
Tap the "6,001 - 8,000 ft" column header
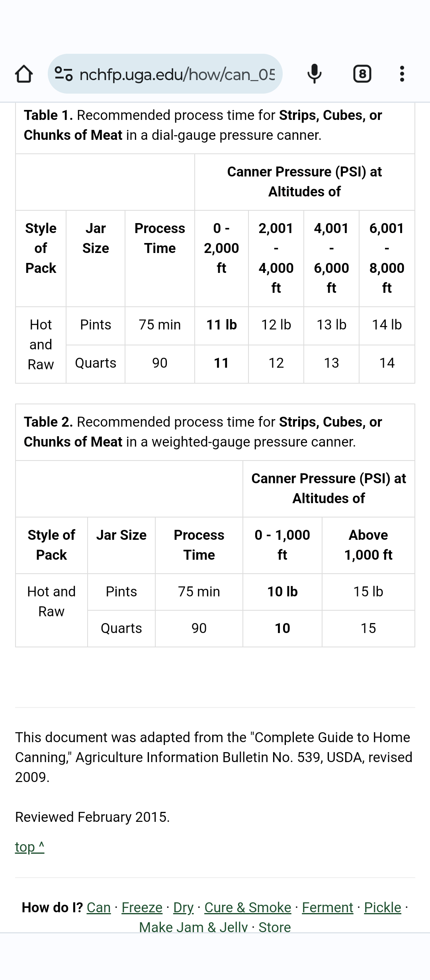click(387, 258)
